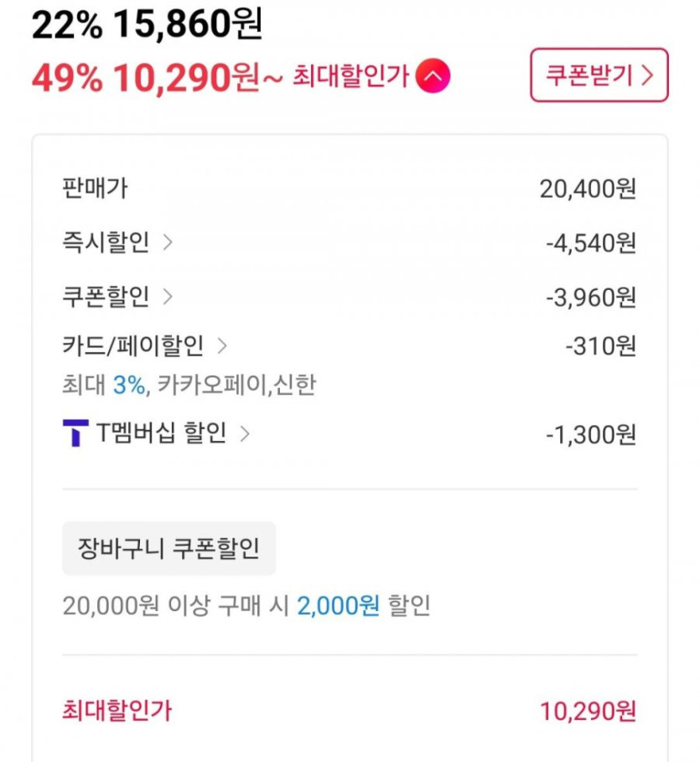Click the T membership logo icon
This screenshot has width=700, height=762.
tap(75, 433)
